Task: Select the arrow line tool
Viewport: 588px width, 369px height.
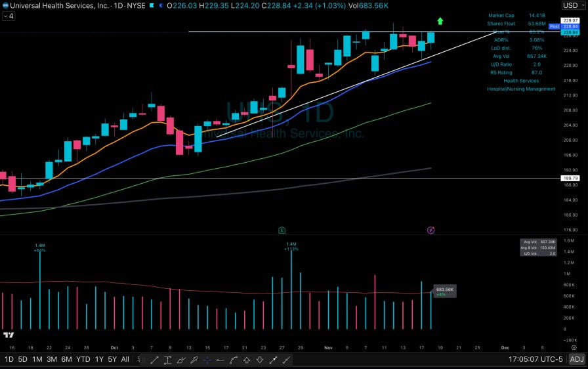Action: pyautogui.click(x=273, y=360)
